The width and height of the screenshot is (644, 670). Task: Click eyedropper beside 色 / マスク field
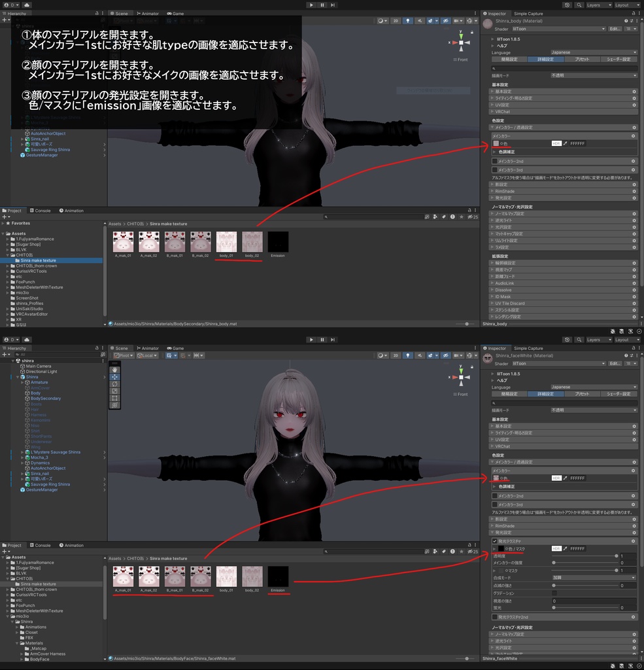(x=566, y=549)
